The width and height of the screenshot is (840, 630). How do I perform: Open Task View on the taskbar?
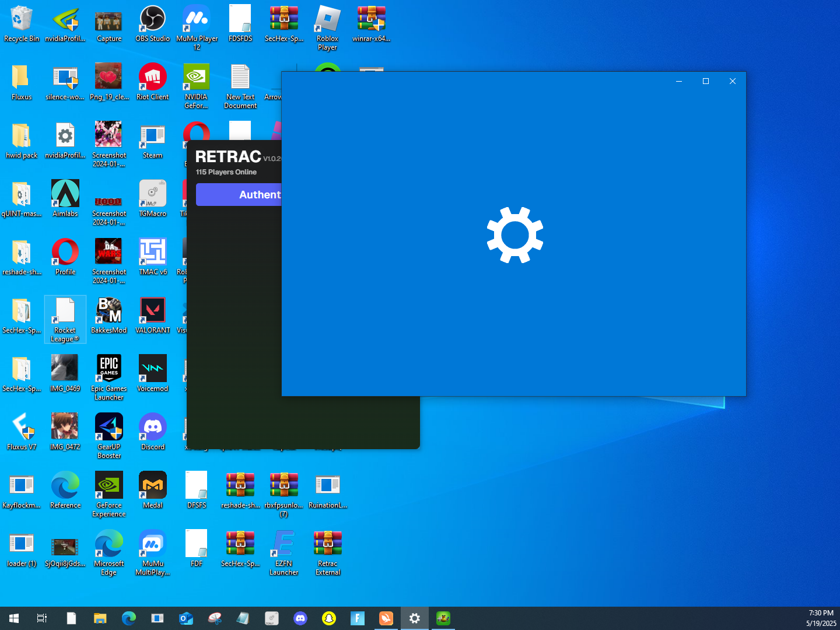tap(42, 618)
